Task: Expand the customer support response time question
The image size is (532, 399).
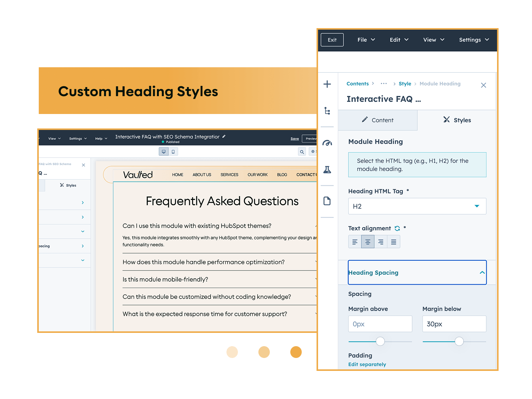Action: point(219,314)
